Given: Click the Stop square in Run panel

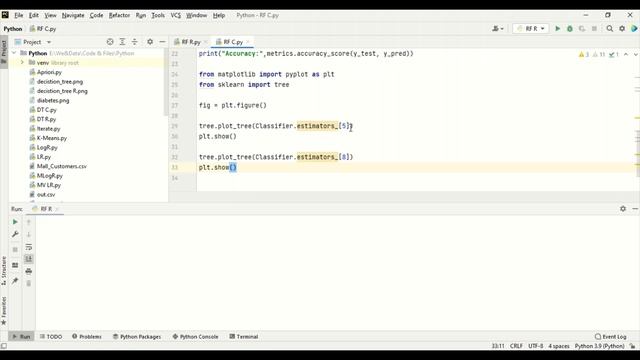Looking at the screenshot, I should [15, 249].
